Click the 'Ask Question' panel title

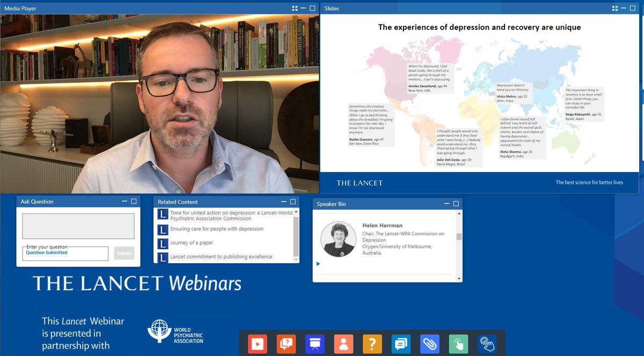pyautogui.click(x=37, y=202)
